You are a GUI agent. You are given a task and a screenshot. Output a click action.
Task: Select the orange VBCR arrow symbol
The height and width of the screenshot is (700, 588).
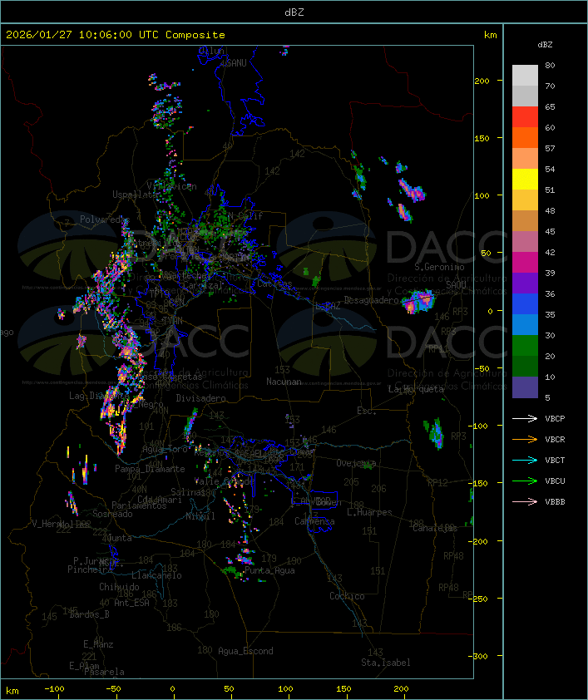click(x=525, y=439)
